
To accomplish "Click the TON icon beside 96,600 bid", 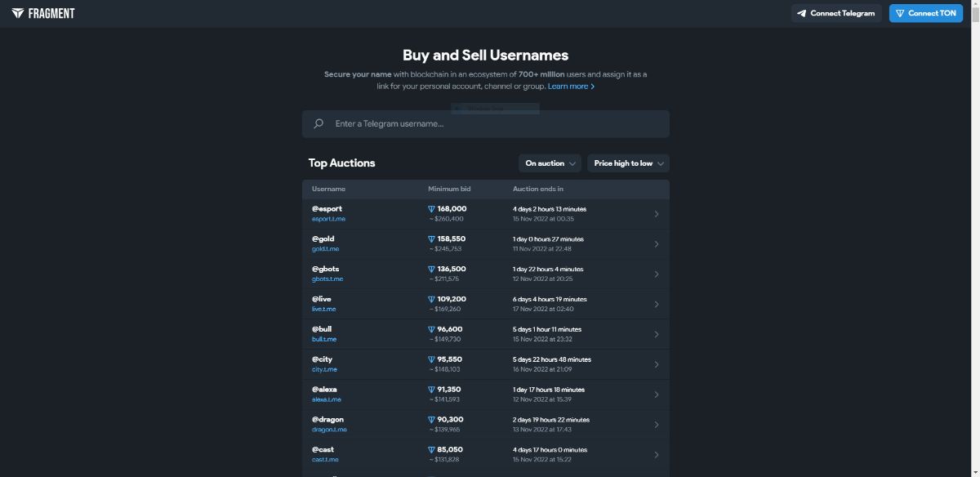I will click(x=432, y=329).
